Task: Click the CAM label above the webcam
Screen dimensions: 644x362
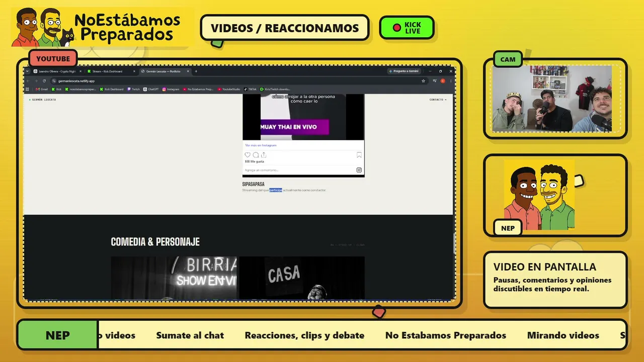Action: point(508,59)
